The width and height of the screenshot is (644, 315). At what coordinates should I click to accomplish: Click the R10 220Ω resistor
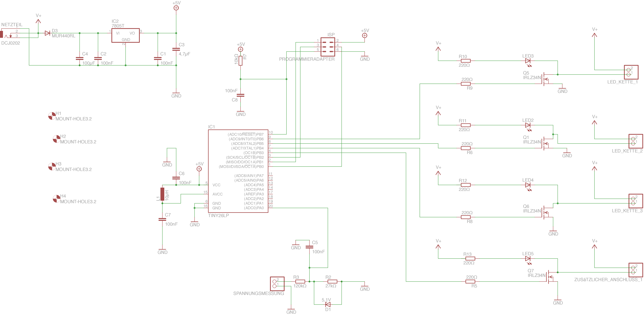465,61
